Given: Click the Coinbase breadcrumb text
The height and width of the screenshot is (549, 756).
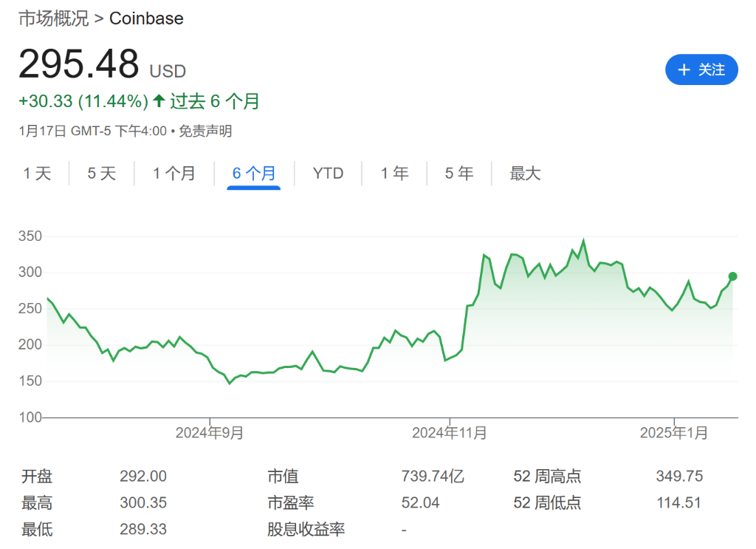Looking at the screenshot, I should 145,18.
